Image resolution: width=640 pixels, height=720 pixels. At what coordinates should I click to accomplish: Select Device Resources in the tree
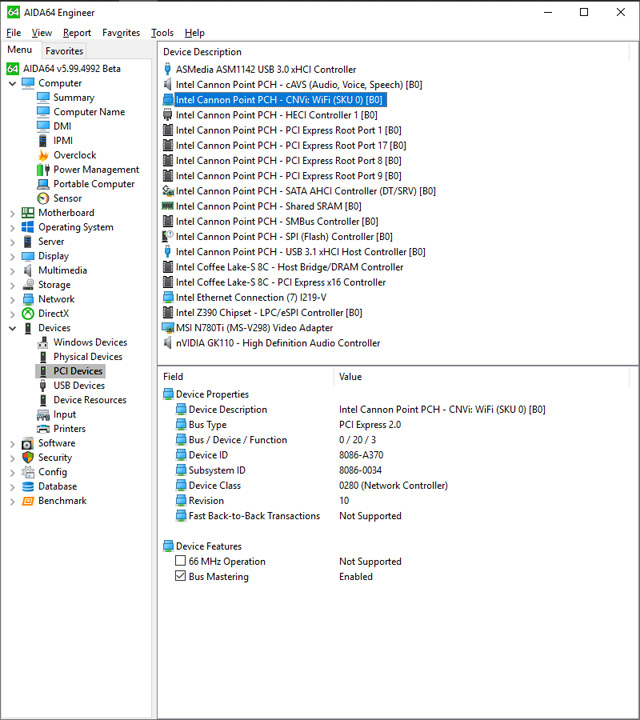click(x=90, y=400)
